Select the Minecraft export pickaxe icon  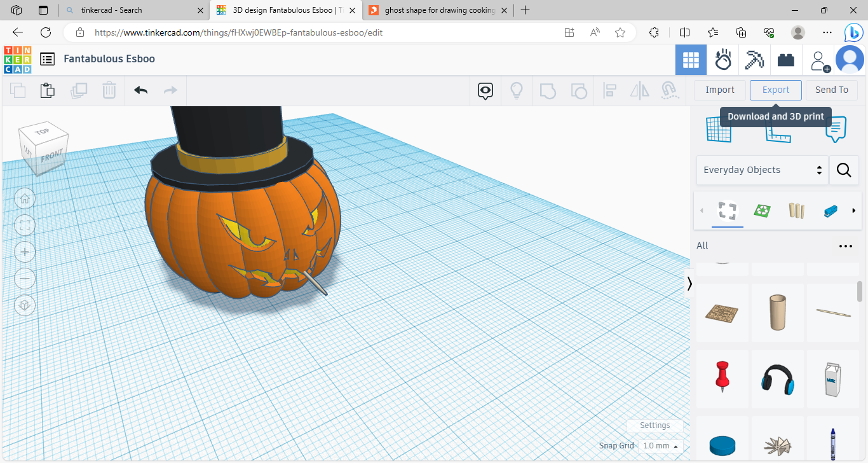pos(754,59)
